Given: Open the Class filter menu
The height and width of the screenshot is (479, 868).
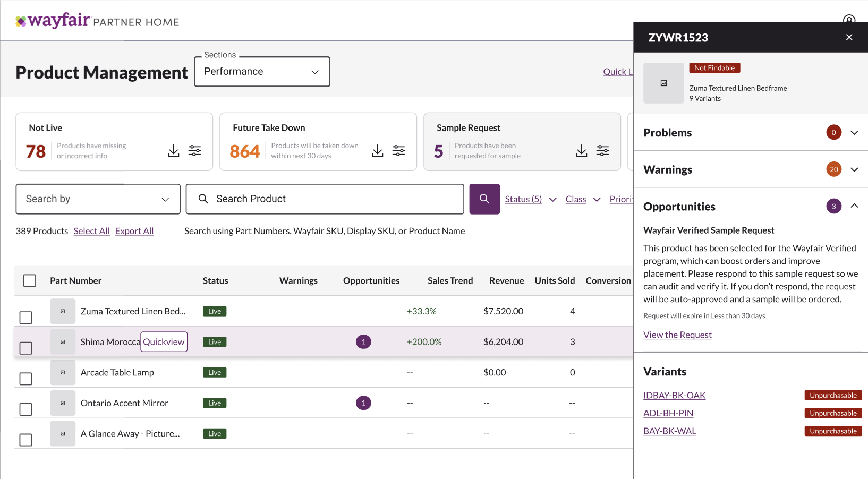Looking at the screenshot, I should tap(582, 199).
